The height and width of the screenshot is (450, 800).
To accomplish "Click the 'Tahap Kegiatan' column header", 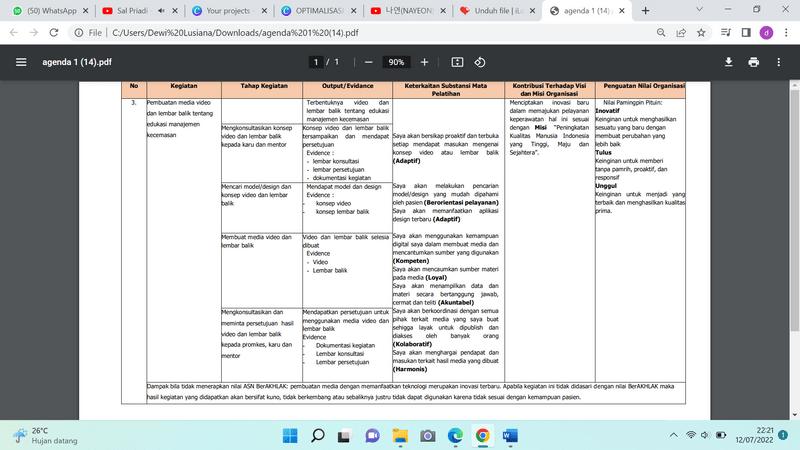I will [x=264, y=86].
